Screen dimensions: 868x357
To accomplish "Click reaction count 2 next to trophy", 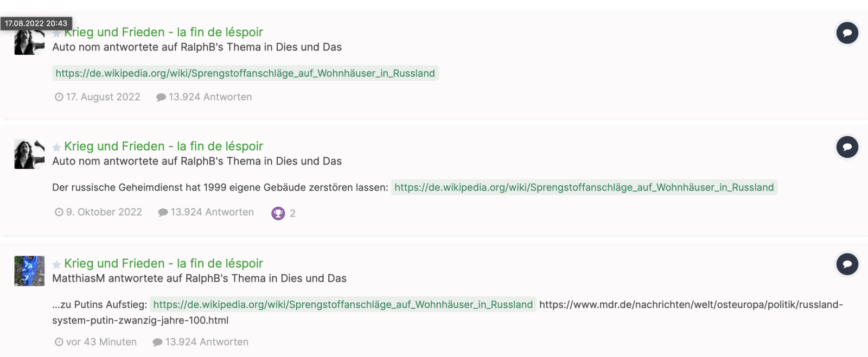I will point(292,213).
